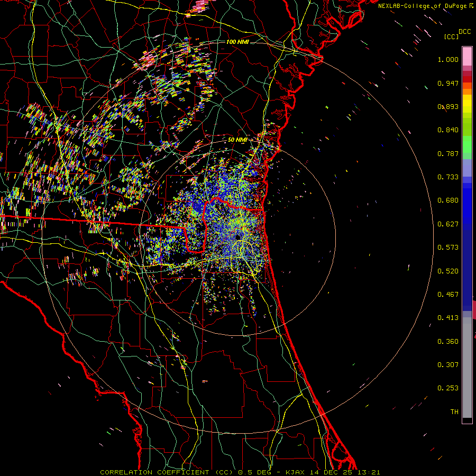Click the 0.733 value on the color scale
Image resolution: width=476 pixels, height=476 pixels.
pyautogui.click(x=448, y=177)
